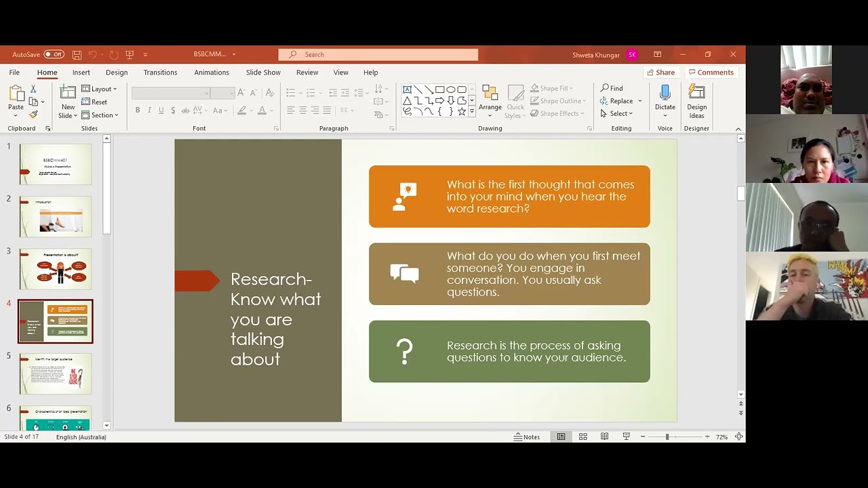Click the Copy icon
This screenshot has width=868, height=488.
(33, 102)
